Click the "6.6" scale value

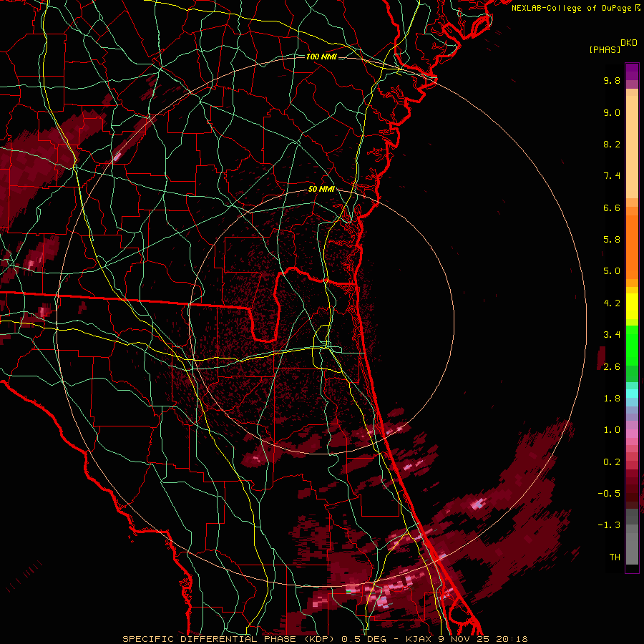pos(612,208)
